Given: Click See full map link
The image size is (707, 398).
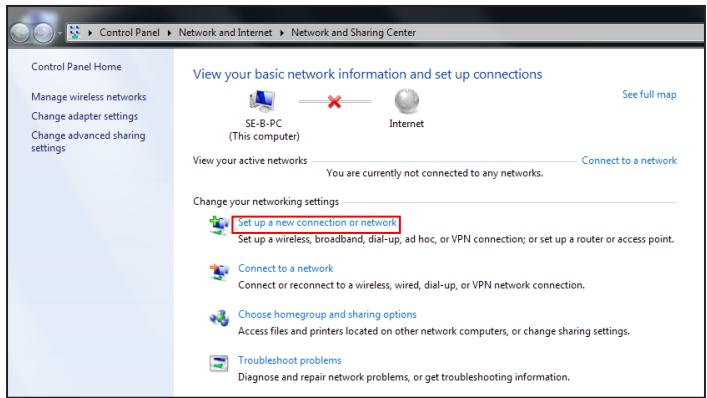Looking at the screenshot, I should 649,95.
